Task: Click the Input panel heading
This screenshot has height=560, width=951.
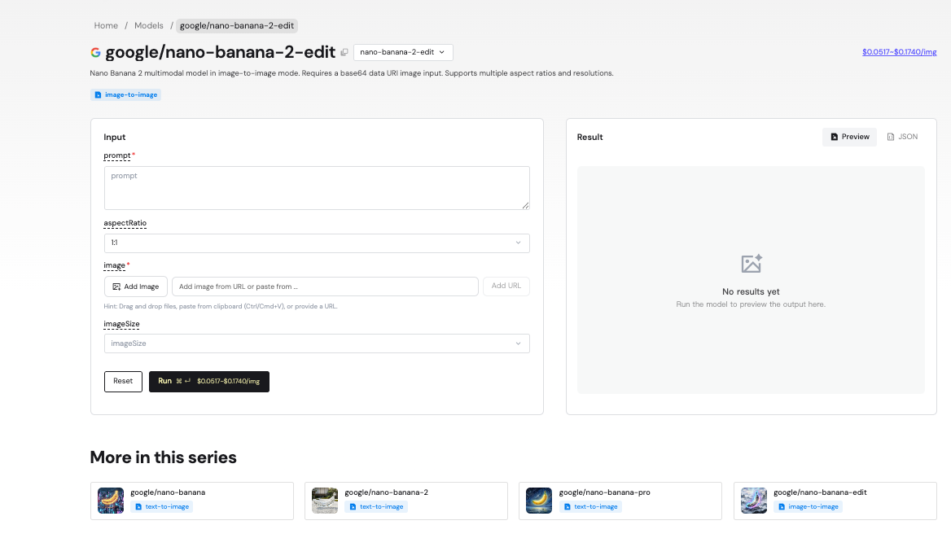Action: point(115,137)
